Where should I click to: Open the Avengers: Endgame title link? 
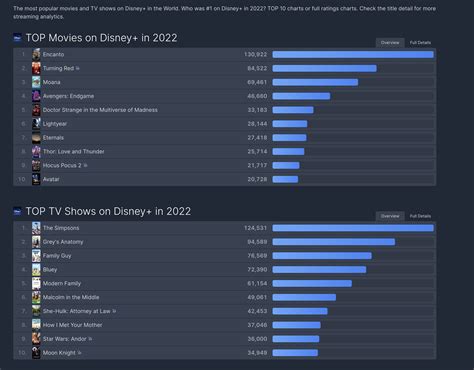(x=68, y=96)
